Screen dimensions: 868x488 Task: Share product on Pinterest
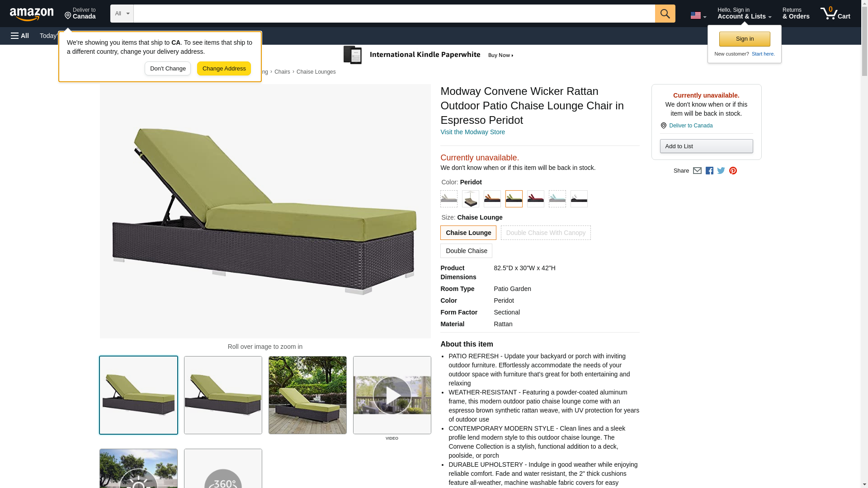tap(733, 171)
